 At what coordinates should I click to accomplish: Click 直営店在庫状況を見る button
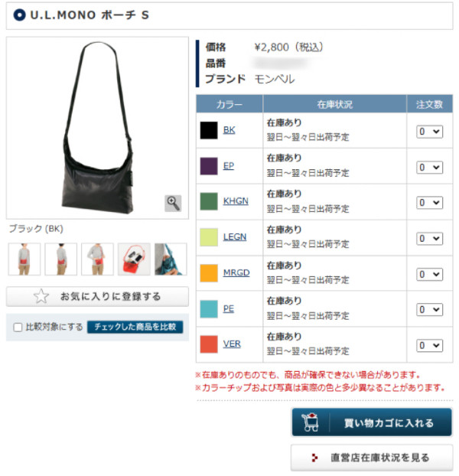click(x=372, y=458)
